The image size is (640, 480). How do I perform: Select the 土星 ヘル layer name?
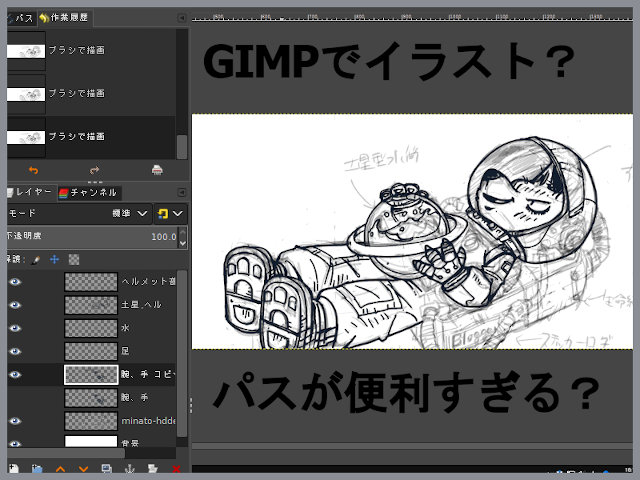point(141,304)
